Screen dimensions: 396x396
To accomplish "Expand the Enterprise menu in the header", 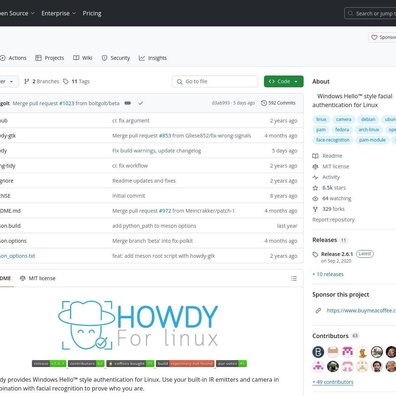I will [59, 13].
